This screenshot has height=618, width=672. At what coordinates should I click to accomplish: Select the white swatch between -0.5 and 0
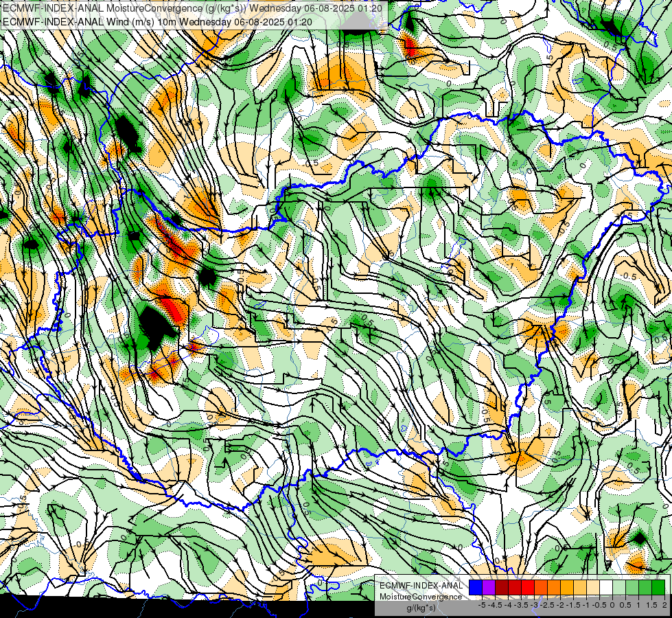(606, 588)
